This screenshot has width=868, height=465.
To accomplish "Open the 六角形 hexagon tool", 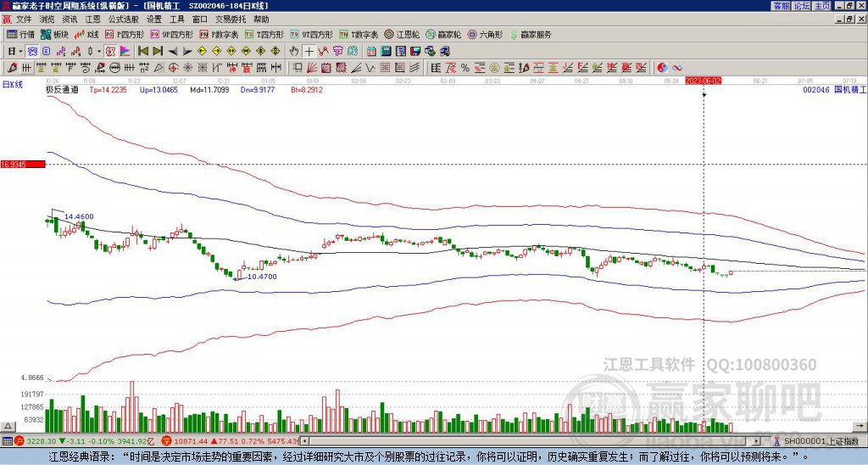I will pyautogui.click(x=485, y=34).
